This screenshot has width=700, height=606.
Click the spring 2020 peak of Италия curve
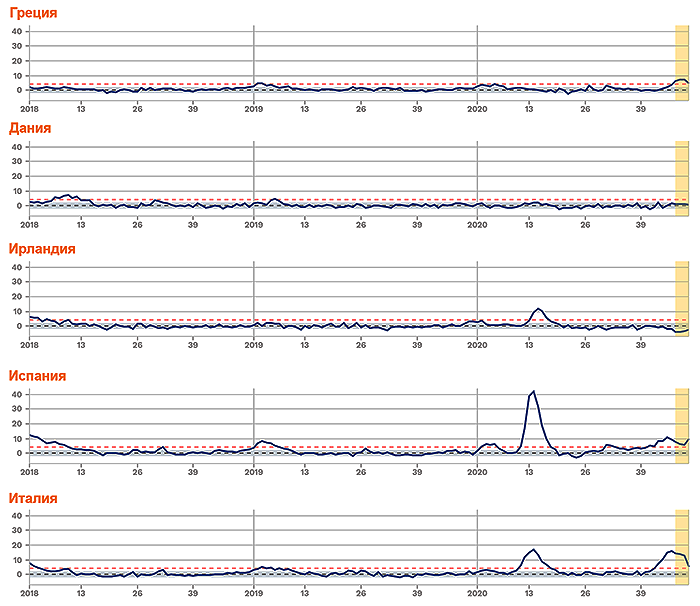[x=533, y=549]
